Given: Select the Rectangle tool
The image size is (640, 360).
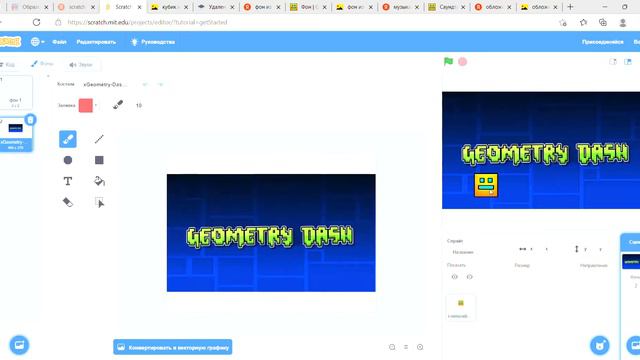Looking at the screenshot, I should [x=99, y=160].
